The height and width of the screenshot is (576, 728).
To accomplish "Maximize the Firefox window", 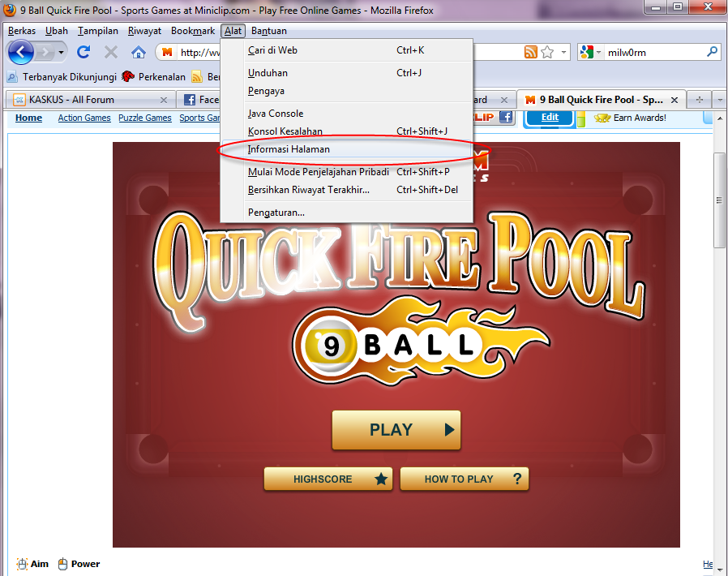I will pos(678,7).
